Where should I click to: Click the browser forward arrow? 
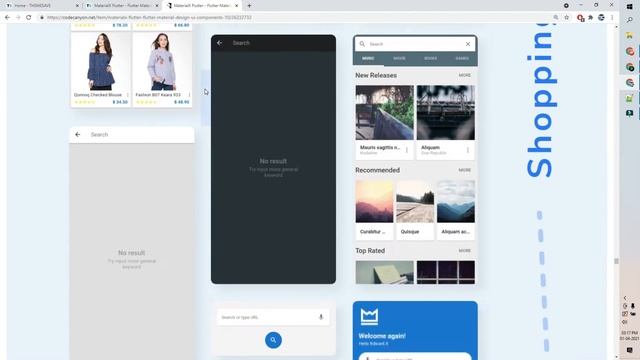[18, 18]
